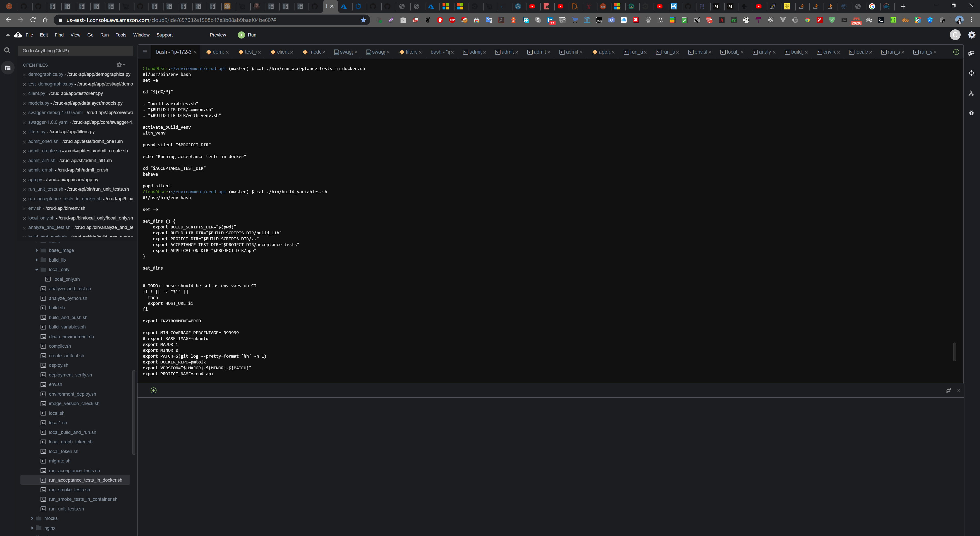Open the Tools menu

(x=121, y=35)
